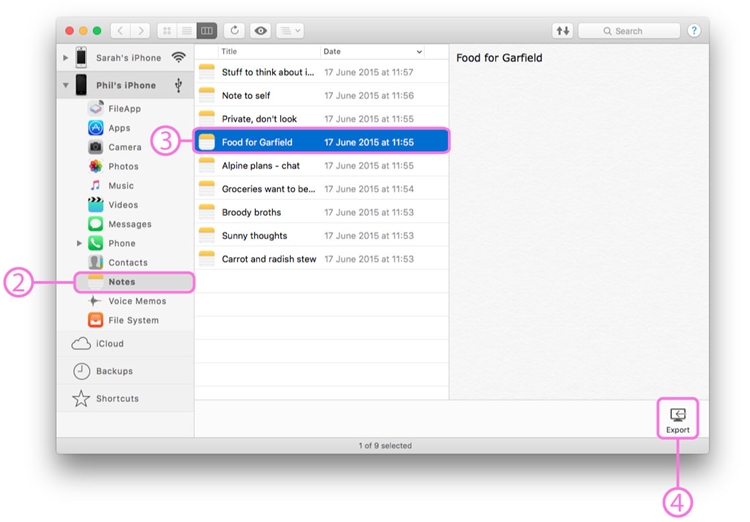Go back with the left arrow button
Viewport: 750px width, 522px height.
tap(121, 31)
